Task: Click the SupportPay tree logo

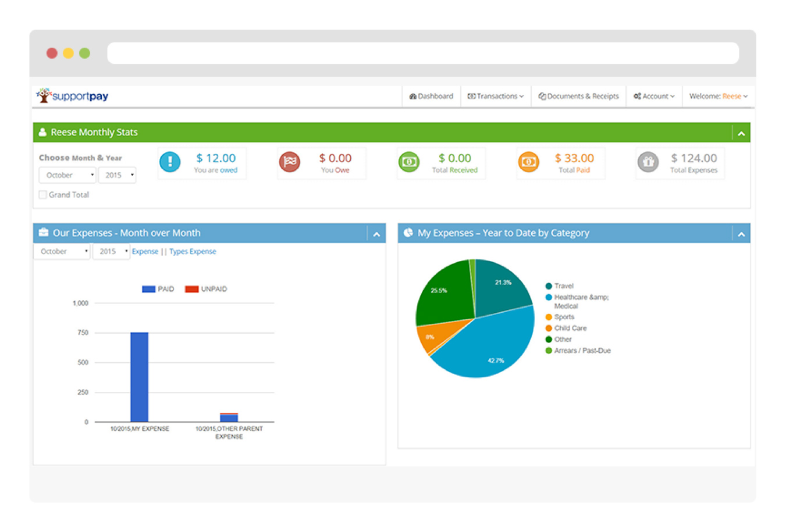Action: [44, 95]
